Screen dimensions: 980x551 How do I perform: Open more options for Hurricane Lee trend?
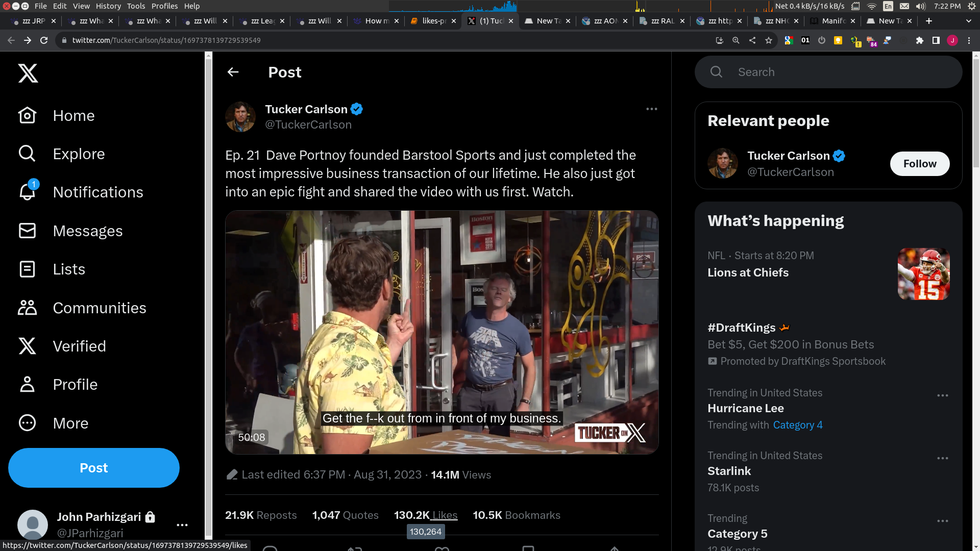point(943,395)
